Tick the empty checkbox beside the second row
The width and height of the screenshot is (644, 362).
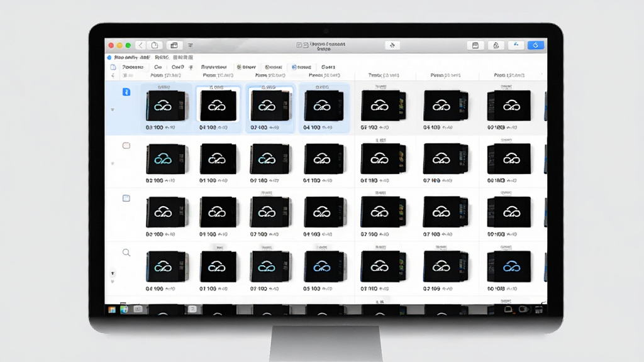coord(126,146)
